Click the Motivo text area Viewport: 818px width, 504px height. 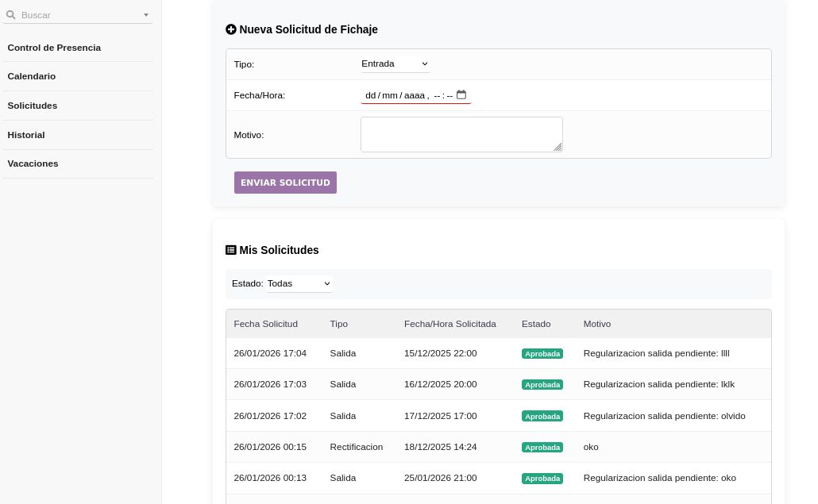(x=461, y=134)
